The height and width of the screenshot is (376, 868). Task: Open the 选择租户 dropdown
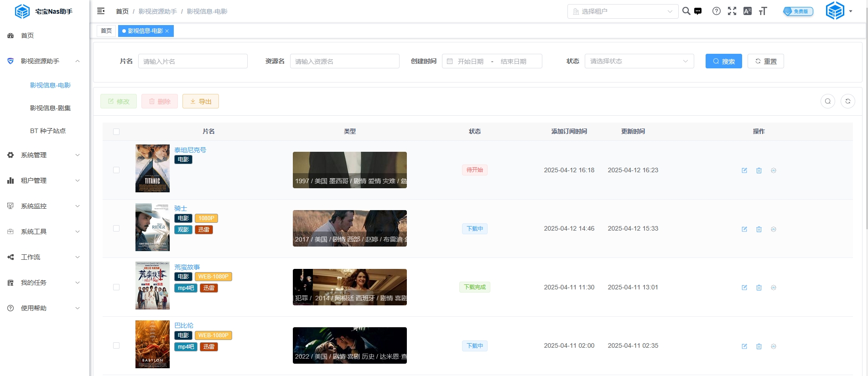click(623, 11)
